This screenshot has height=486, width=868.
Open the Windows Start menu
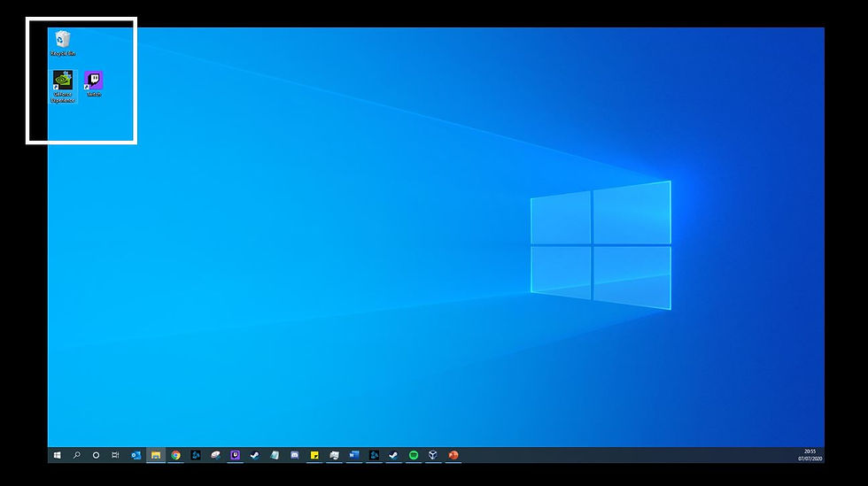pyautogui.click(x=57, y=455)
